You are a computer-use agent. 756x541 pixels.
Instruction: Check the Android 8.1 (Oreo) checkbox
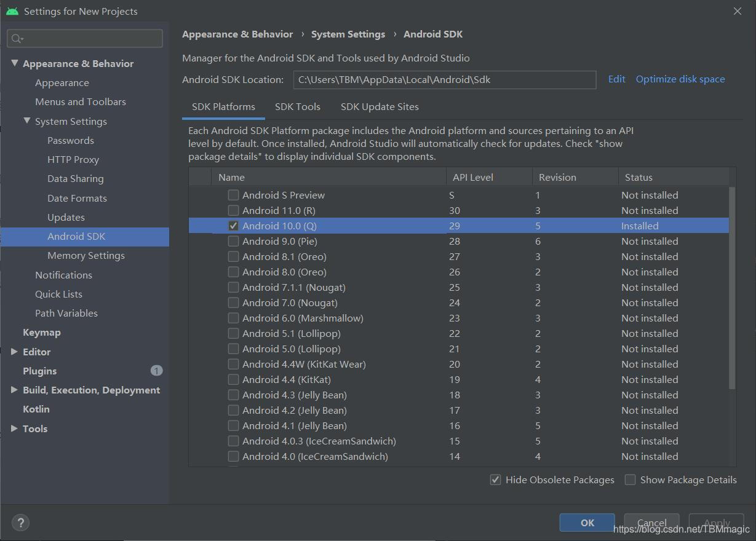coord(233,256)
